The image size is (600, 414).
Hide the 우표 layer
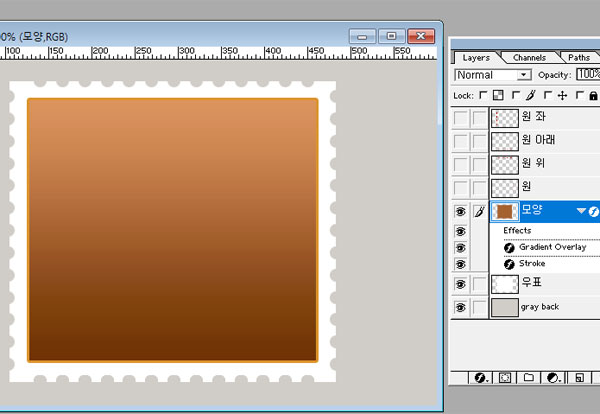click(x=460, y=284)
